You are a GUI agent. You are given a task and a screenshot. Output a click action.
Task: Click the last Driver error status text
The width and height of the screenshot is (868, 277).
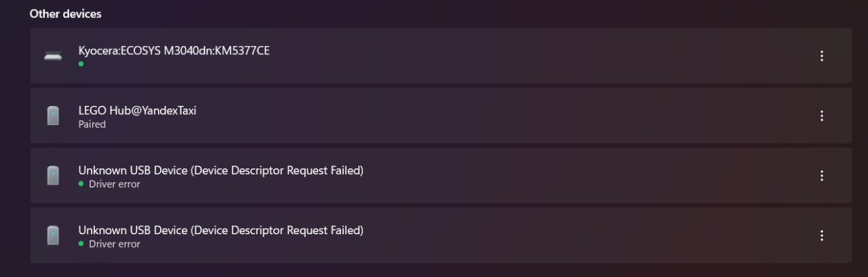[x=115, y=244]
